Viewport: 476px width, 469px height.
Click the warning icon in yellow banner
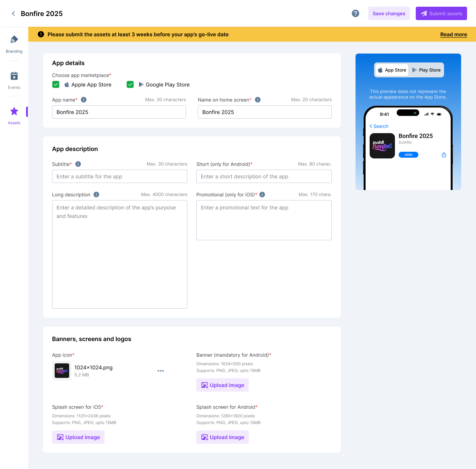click(x=41, y=34)
